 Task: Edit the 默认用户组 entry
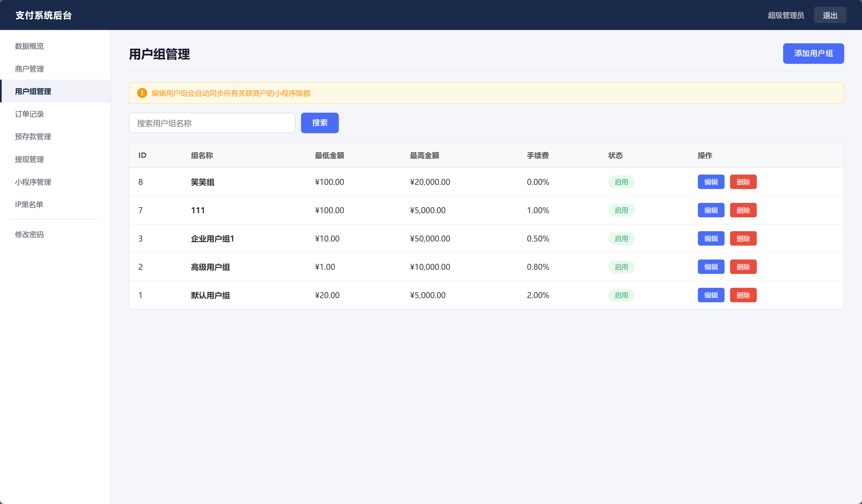point(711,295)
